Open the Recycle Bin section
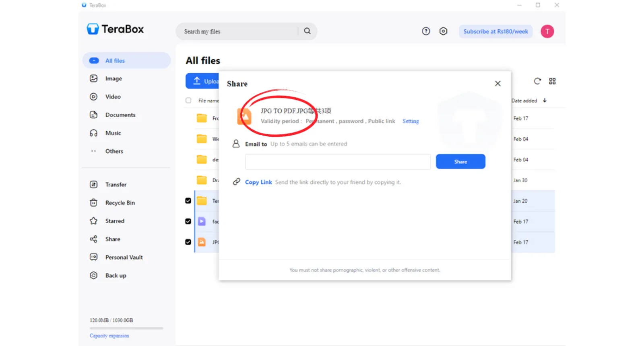The height and width of the screenshot is (346, 644). coord(120,203)
